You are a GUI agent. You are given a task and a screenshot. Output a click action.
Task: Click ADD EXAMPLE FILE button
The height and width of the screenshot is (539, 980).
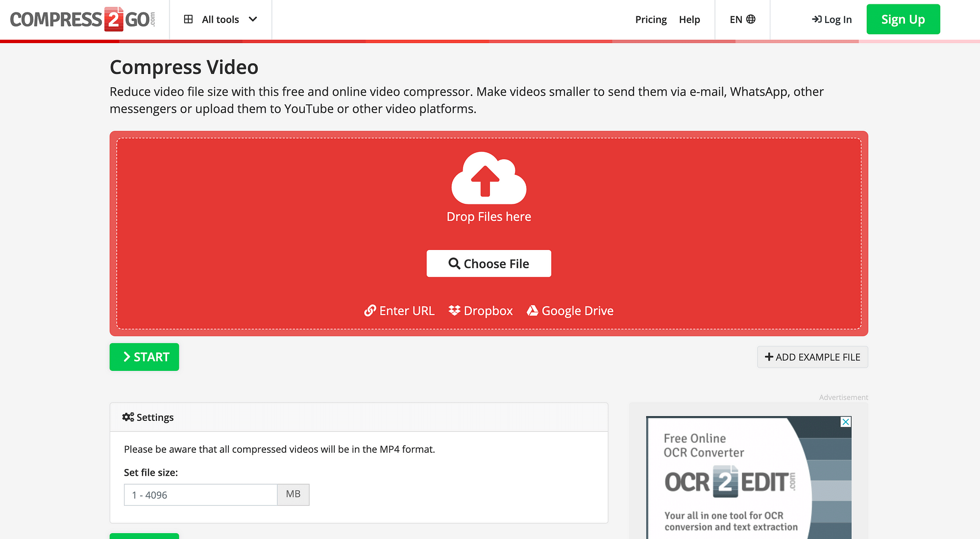[x=812, y=357]
